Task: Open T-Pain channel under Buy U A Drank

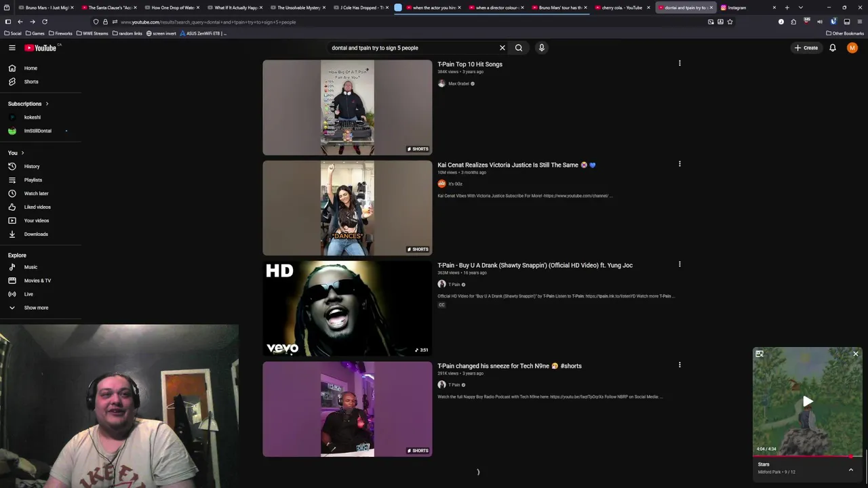Action: pyautogui.click(x=454, y=285)
